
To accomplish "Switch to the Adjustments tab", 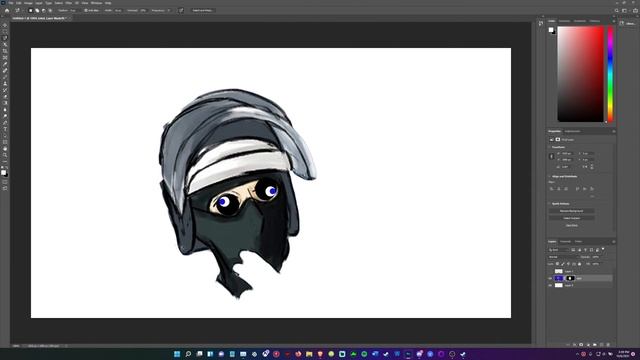I will tap(572, 131).
